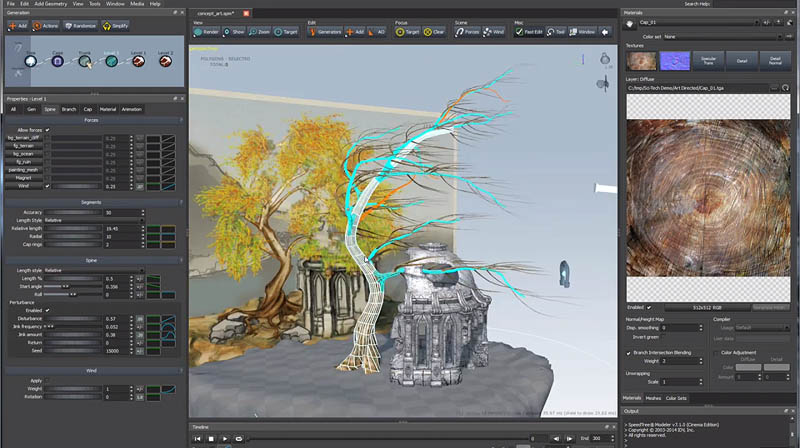This screenshot has width=800, height=448.
Task: Click the Show view tool
Action: coord(234,32)
